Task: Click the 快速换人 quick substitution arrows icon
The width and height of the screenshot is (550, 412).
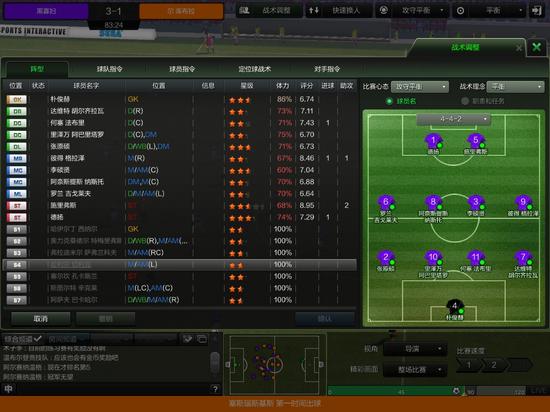Action: coord(314,11)
